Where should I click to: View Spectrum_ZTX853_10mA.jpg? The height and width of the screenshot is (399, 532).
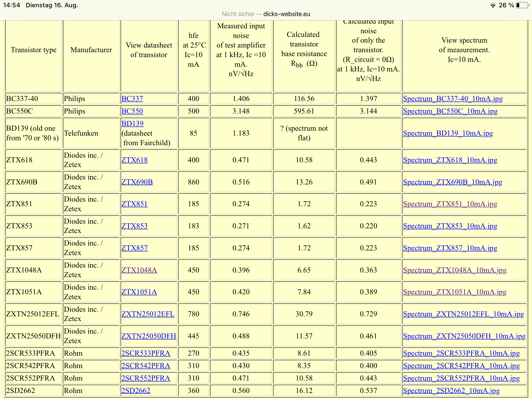(x=450, y=226)
